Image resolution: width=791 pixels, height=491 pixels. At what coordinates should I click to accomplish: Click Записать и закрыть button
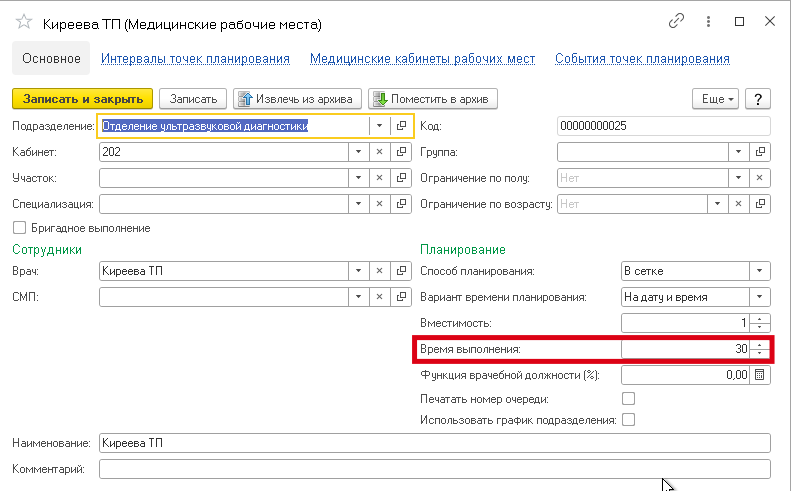[82, 98]
